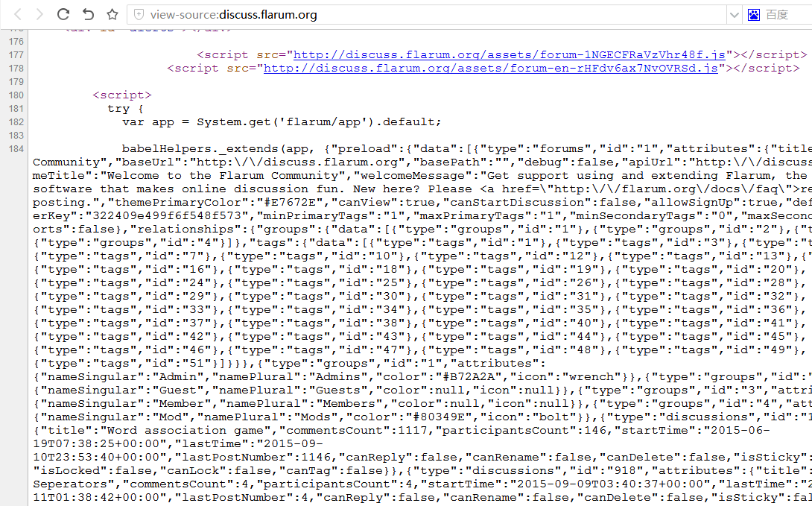Click the browser forward arrow

pos(39,14)
